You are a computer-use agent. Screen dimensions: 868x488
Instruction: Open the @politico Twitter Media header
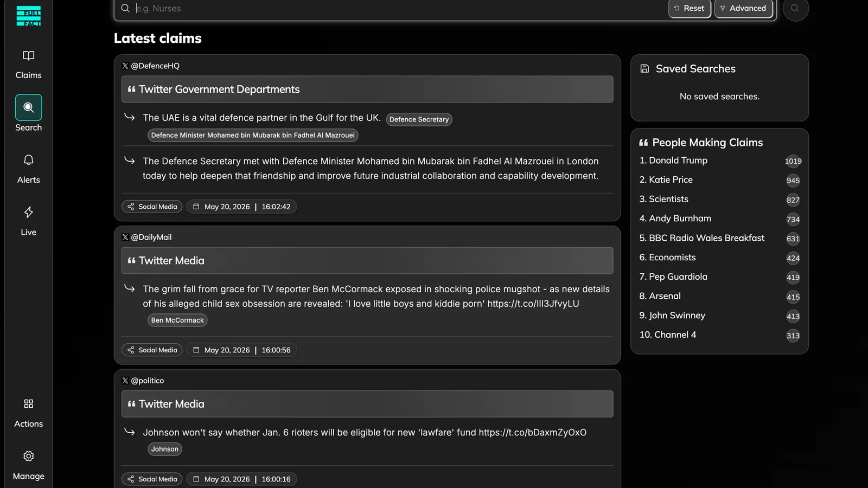[x=367, y=404]
